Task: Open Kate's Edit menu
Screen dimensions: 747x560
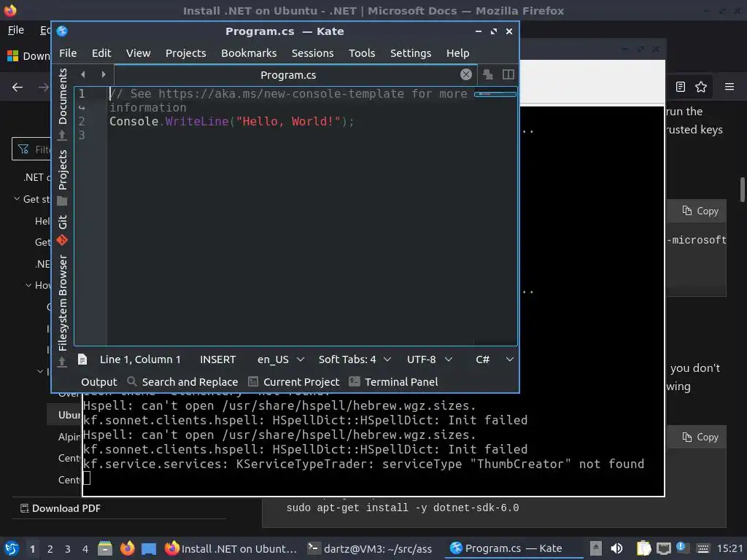Action: [x=101, y=52]
